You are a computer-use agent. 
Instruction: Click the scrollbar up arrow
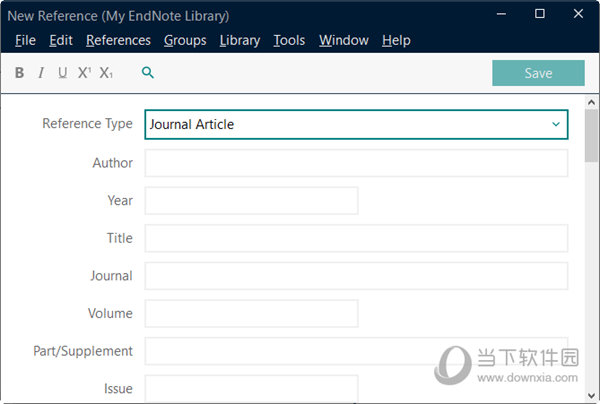click(591, 102)
